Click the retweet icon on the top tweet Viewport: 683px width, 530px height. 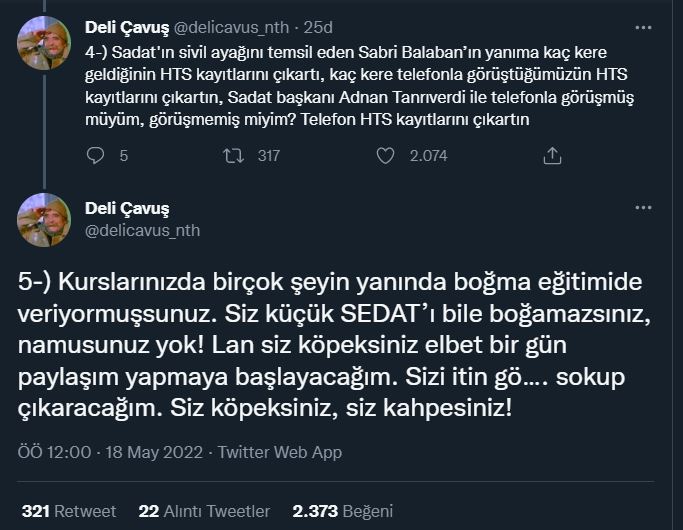[231, 155]
